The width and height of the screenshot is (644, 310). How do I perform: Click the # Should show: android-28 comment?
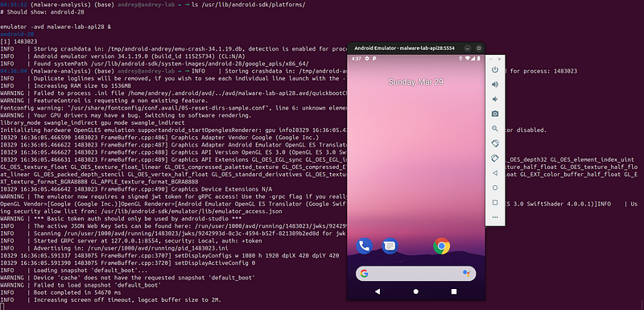tap(43, 12)
